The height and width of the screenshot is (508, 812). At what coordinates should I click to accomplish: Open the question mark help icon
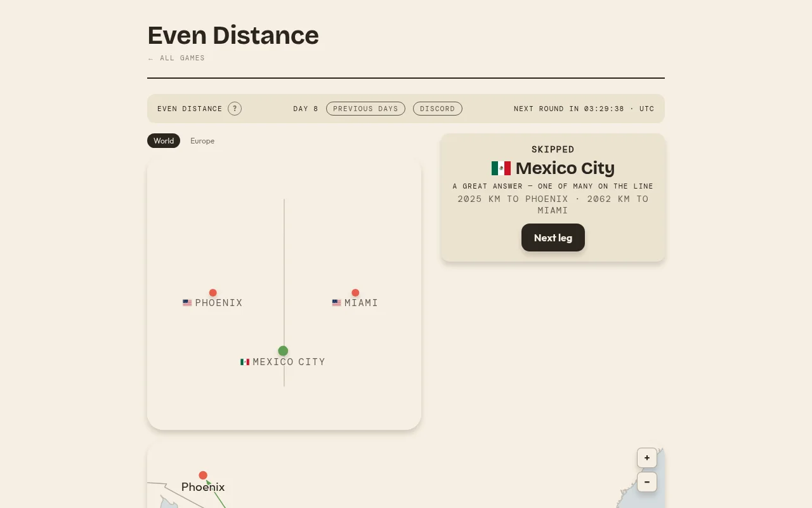point(235,109)
